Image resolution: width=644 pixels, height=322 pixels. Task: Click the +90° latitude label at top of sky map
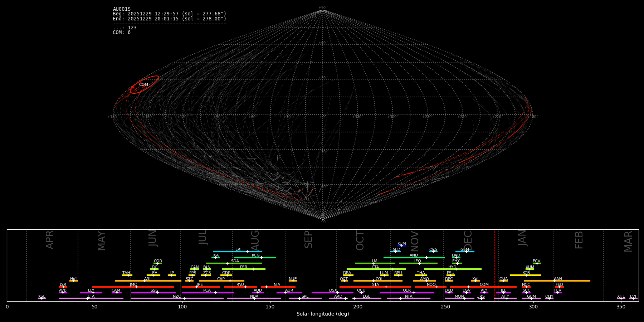click(x=323, y=8)
